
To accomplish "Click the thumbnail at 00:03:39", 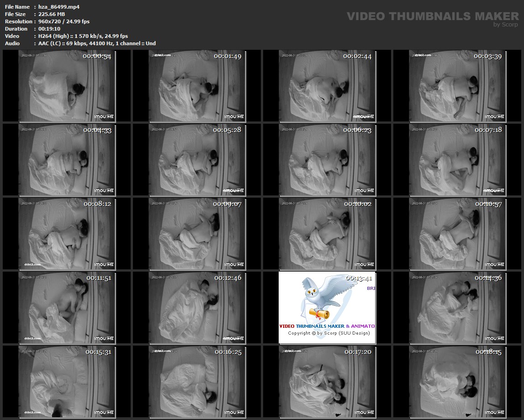I will point(457,86).
